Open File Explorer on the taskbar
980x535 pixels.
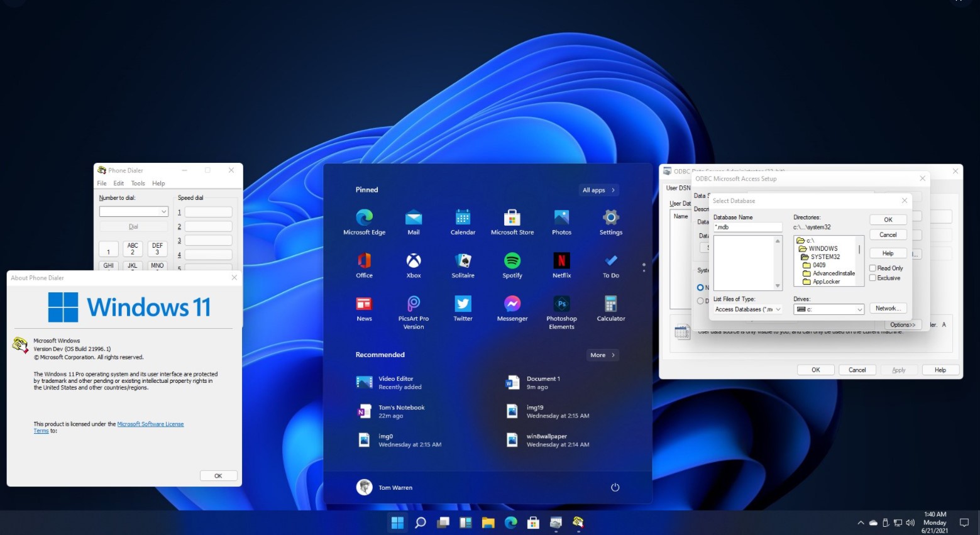point(488,522)
